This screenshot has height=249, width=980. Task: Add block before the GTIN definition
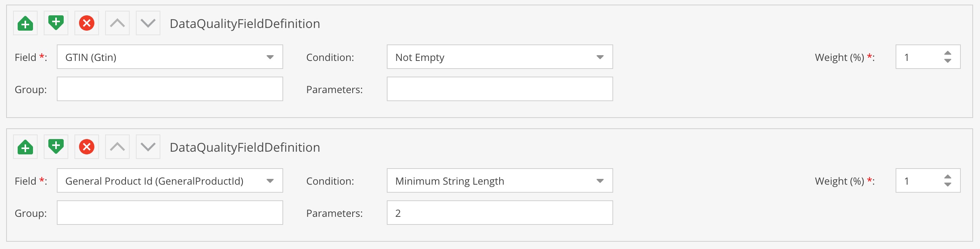[x=25, y=23]
